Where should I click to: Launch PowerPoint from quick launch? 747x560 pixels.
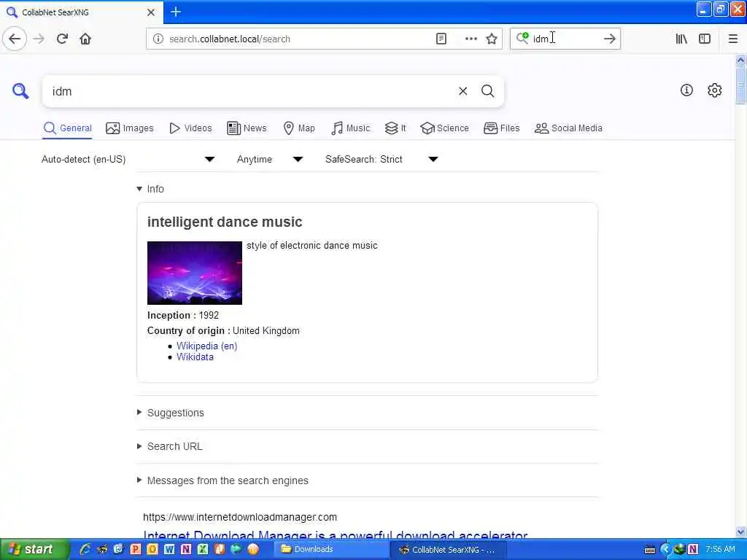coord(135,549)
